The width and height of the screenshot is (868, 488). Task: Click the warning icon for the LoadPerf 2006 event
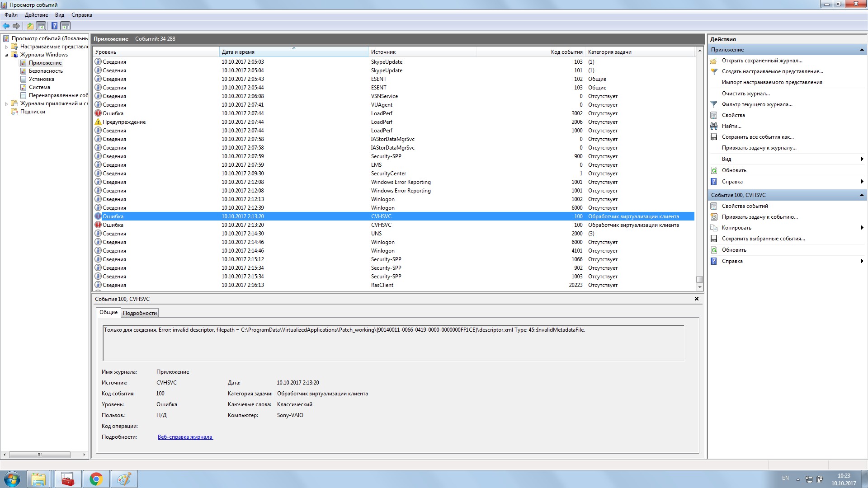pyautogui.click(x=98, y=122)
